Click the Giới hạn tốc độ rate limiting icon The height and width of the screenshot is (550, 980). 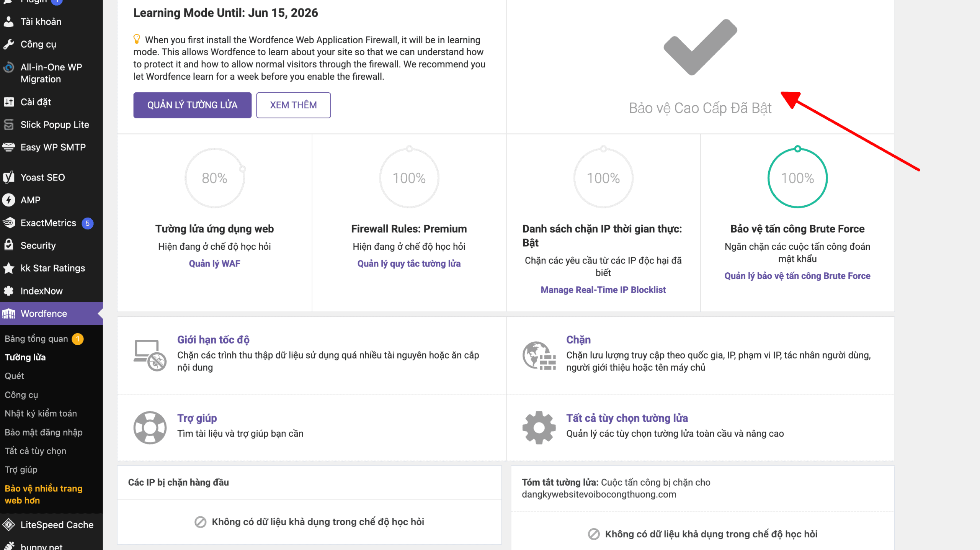pyautogui.click(x=150, y=355)
